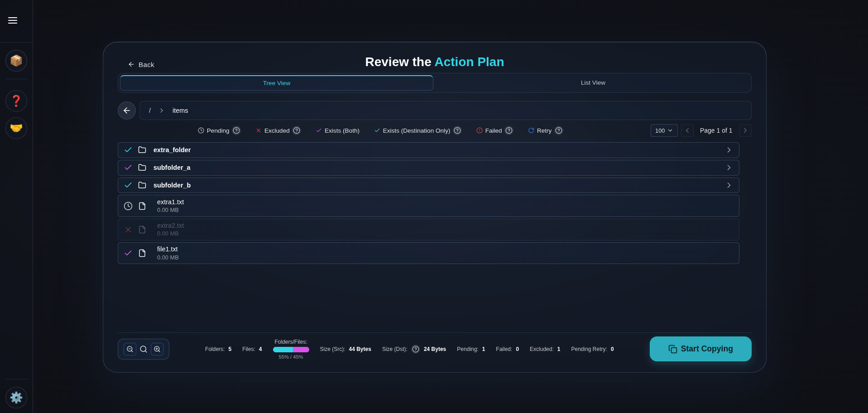Toggle exclusion status of extra2.txt
This screenshot has height=413, width=868.
[x=128, y=230]
